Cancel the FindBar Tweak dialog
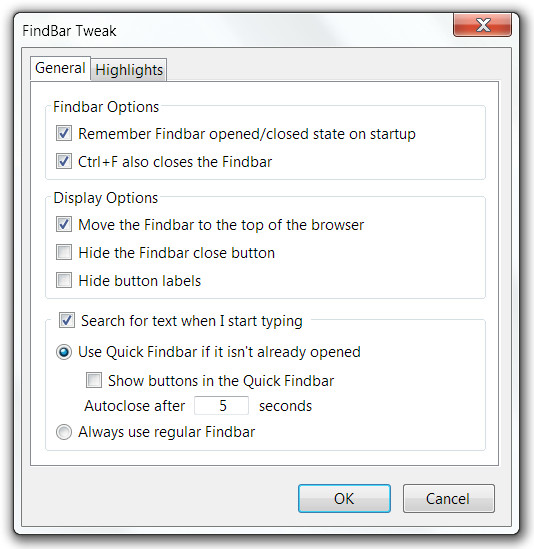Image resolution: width=534 pixels, height=549 pixels. click(x=449, y=499)
